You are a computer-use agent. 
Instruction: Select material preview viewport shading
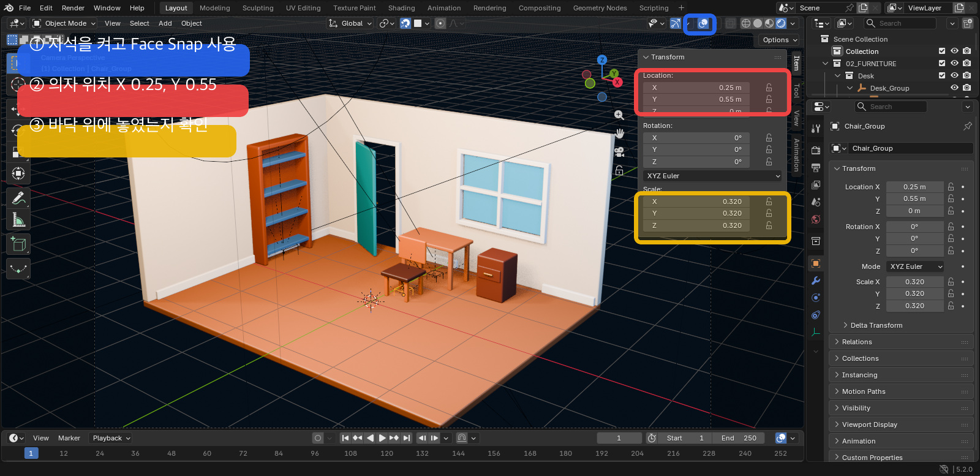(769, 23)
